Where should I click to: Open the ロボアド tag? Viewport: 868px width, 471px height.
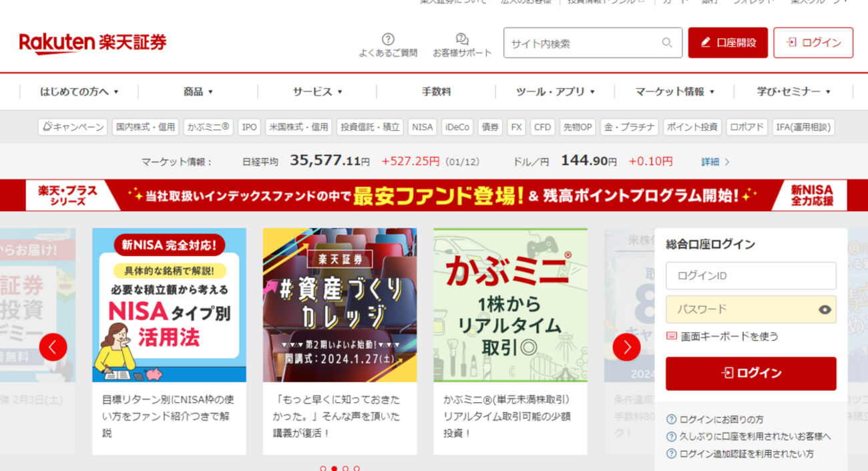pos(747,127)
